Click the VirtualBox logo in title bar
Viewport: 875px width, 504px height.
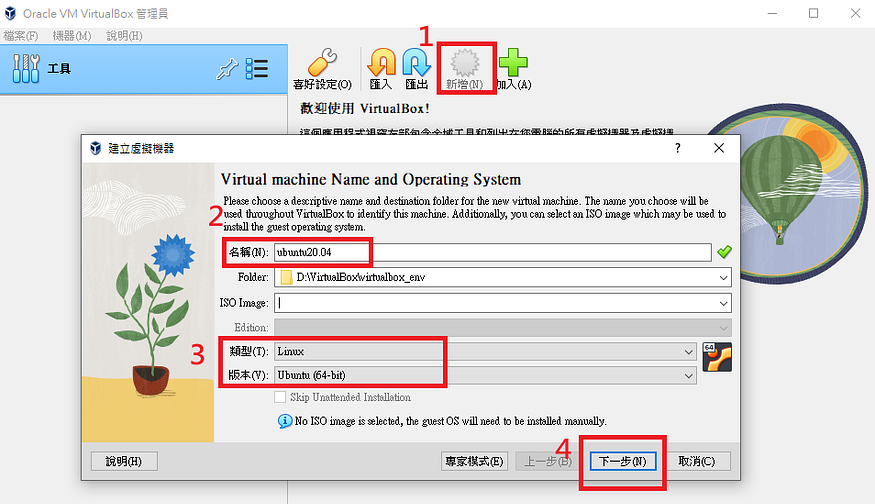click(x=10, y=13)
